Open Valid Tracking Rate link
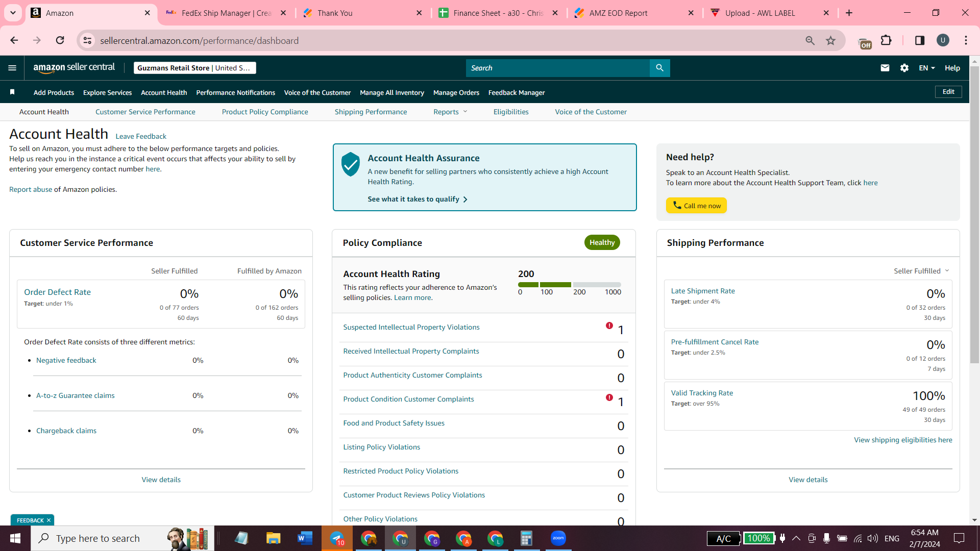This screenshot has height=551, width=980. tap(701, 393)
